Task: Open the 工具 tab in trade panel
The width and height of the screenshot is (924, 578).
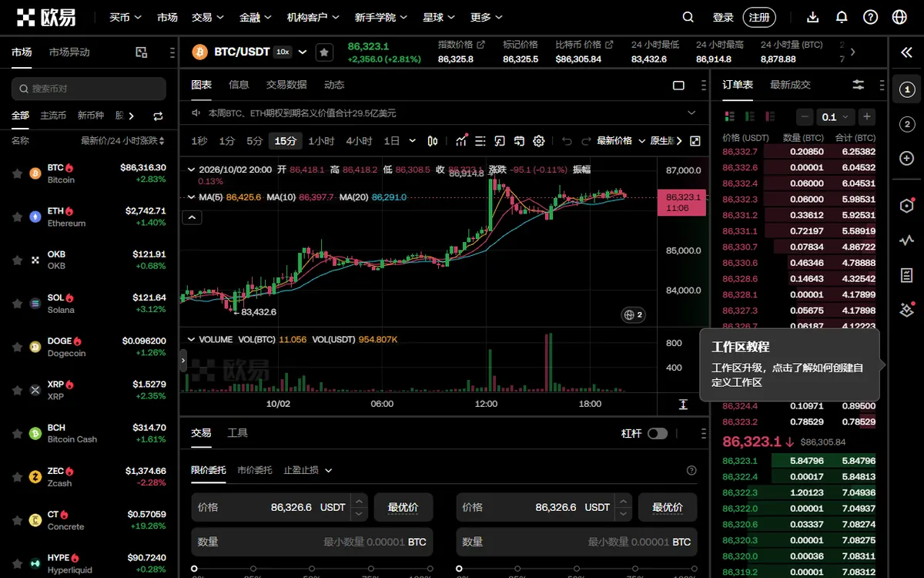Action: (237, 433)
